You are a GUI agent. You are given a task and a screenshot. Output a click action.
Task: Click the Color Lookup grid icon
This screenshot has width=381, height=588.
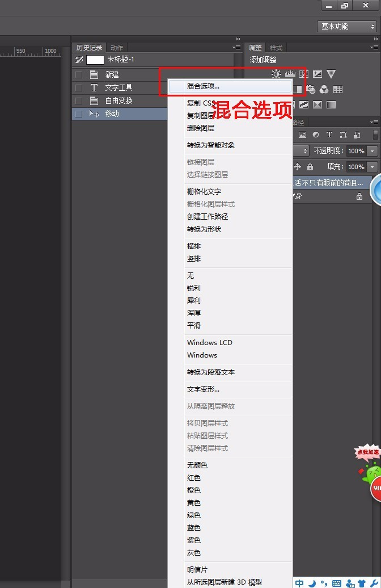pyautogui.click(x=338, y=90)
